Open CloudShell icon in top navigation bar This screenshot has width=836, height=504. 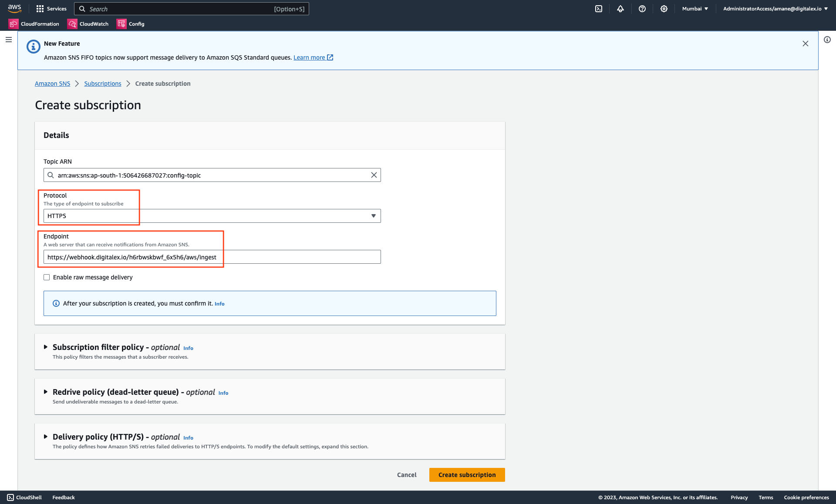pos(599,9)
